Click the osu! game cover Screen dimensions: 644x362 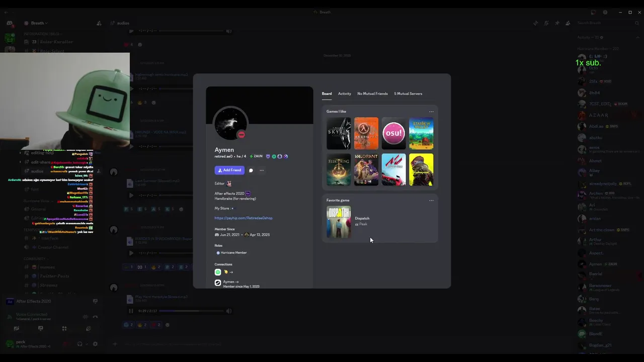click(x=393, y=134)
